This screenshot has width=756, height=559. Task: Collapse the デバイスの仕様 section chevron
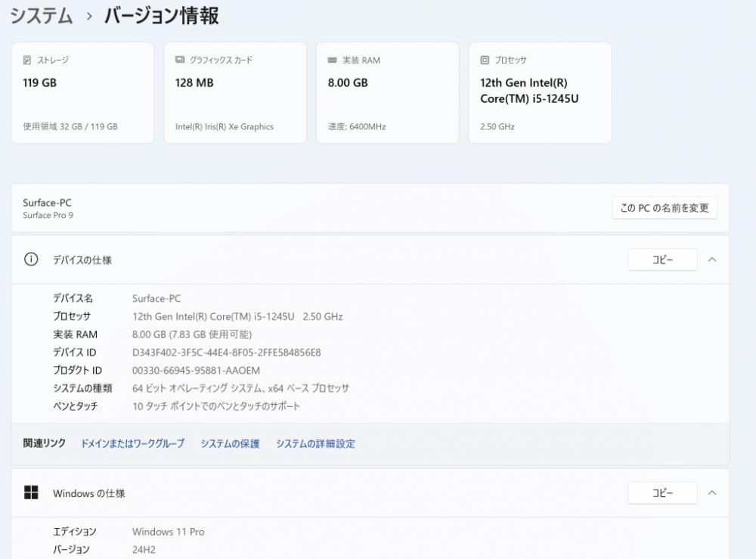(712, 259)
